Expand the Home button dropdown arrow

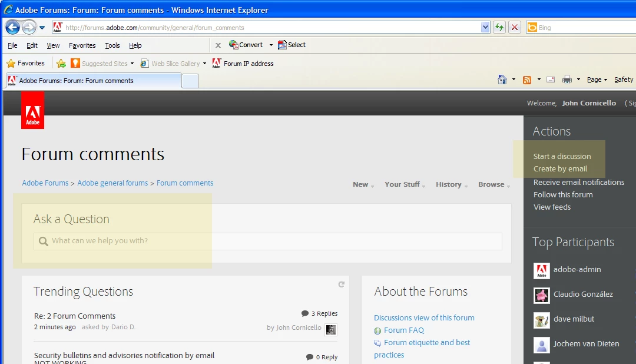click(514, 80)
